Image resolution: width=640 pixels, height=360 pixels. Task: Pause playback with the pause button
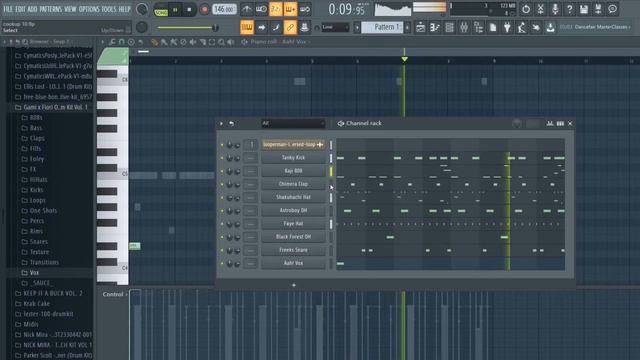(175, 9)
